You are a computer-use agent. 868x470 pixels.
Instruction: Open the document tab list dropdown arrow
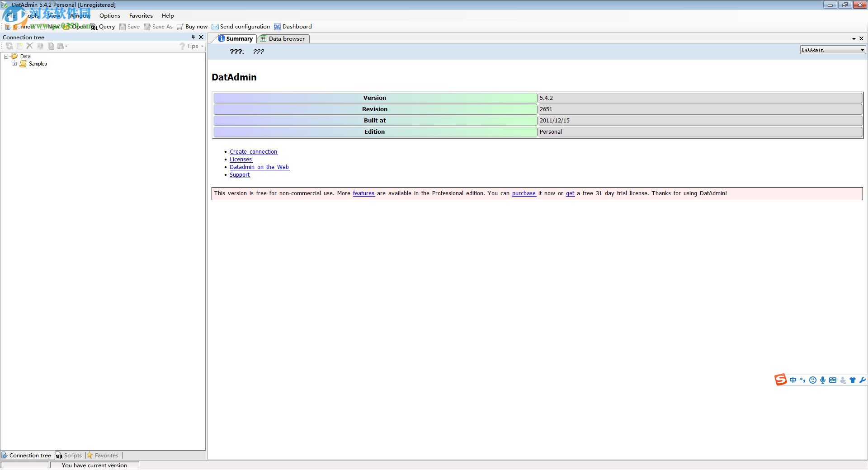pos(854,39)
